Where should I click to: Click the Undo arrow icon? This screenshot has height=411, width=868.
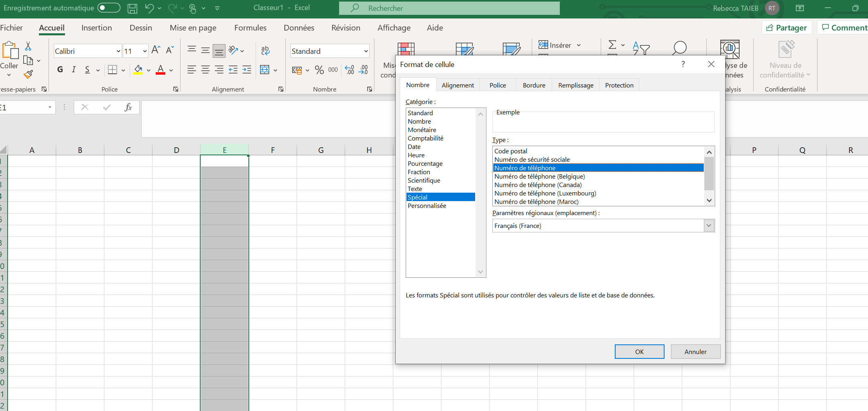[x=149, y=8]
